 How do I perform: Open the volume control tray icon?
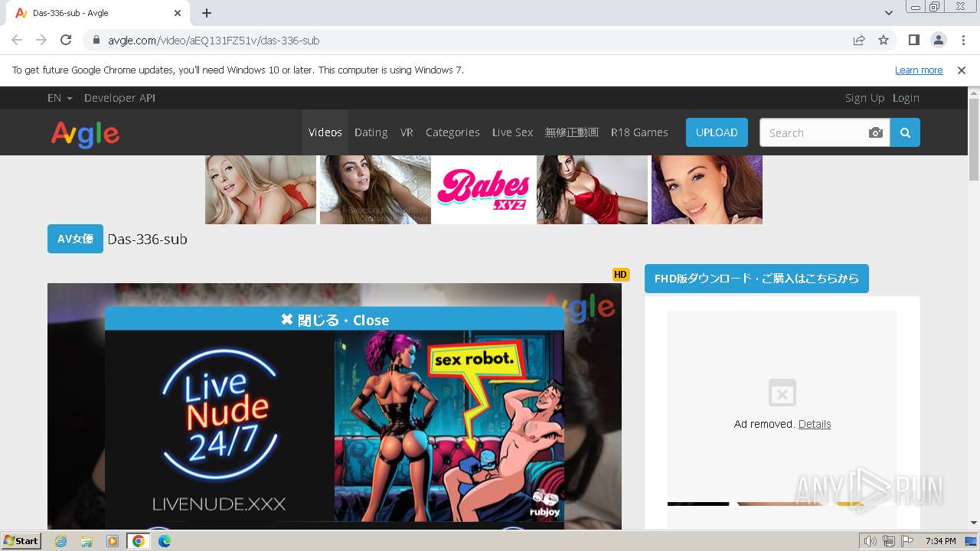(x=871, y=541)
